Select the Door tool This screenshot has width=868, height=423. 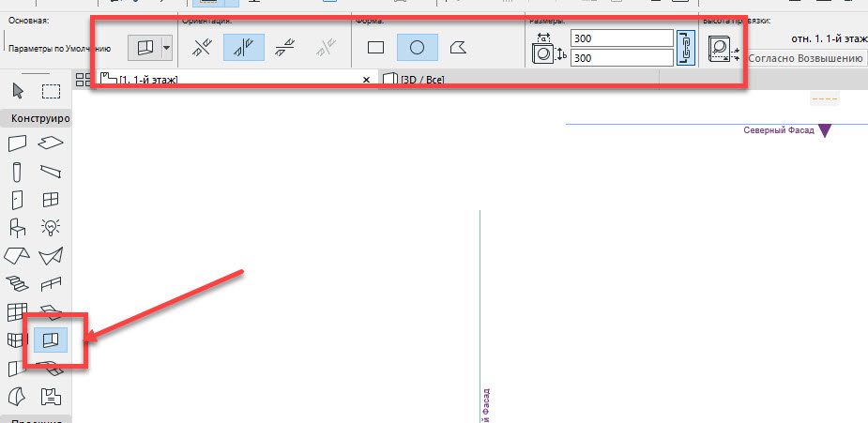pos(18,200)
